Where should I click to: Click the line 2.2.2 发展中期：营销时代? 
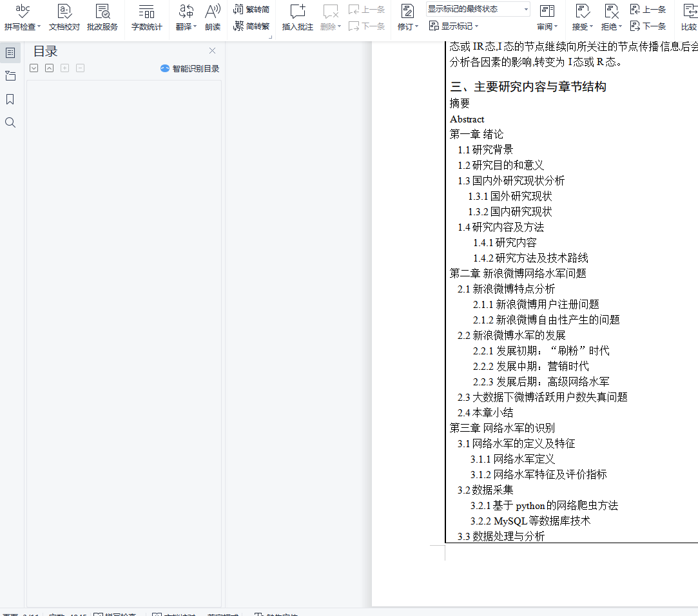coord(530,366)
